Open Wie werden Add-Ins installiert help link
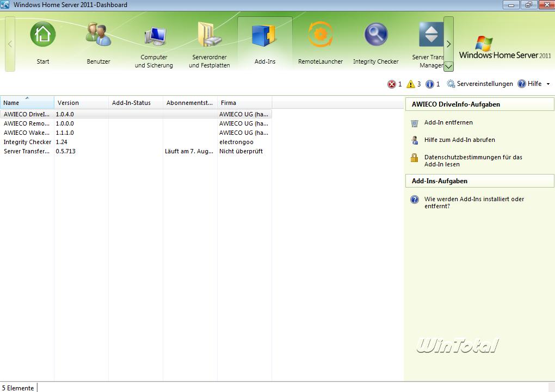Image resolution: width=555 pixels, height=392 pixels. [474, 202]
